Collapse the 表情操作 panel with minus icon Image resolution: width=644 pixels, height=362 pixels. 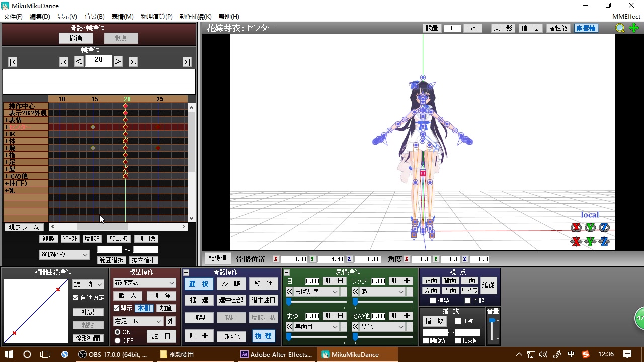[287, 272]
